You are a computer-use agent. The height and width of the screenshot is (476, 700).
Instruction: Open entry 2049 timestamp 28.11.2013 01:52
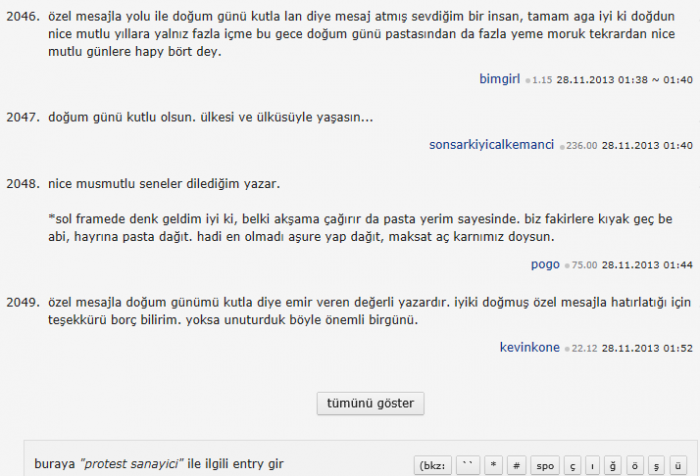pos(647,348)
